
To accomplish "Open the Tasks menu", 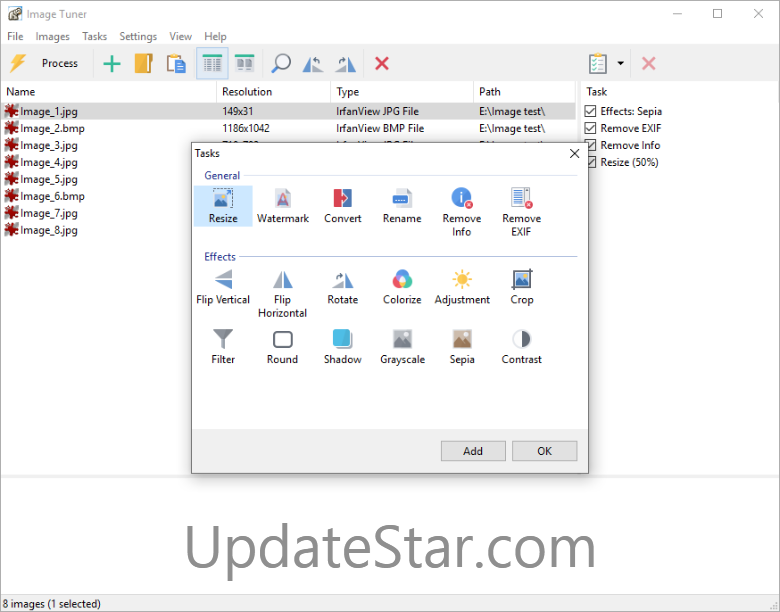I will (94, 36).
